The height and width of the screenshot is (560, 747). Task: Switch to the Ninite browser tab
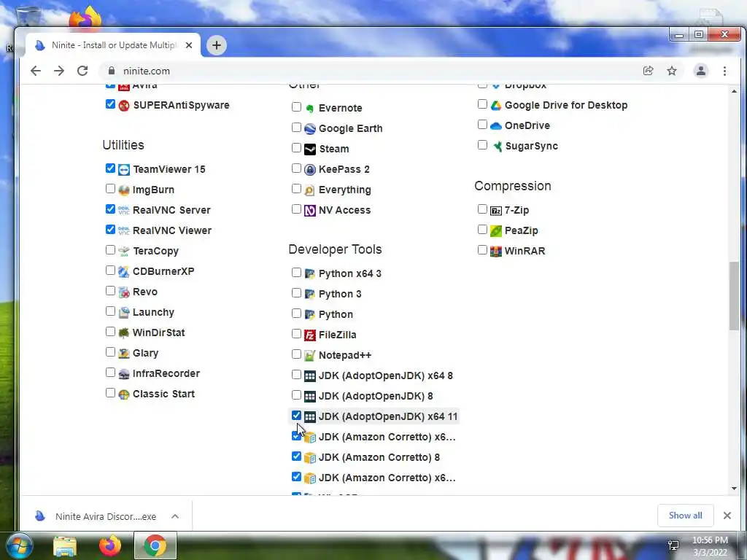pyautogui.click(x=112, y=45)
